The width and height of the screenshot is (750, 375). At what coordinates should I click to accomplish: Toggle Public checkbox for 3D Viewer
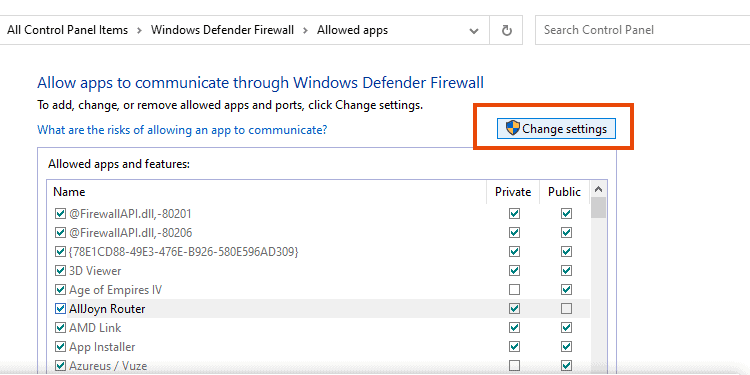click(566, 271)
